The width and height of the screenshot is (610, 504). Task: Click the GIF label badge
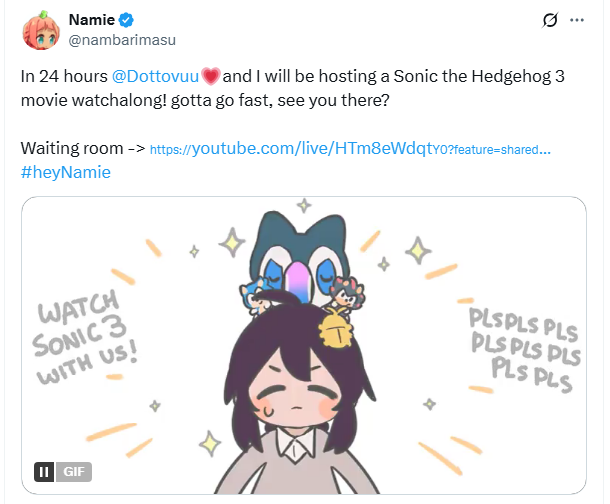(x=74, y=471)
